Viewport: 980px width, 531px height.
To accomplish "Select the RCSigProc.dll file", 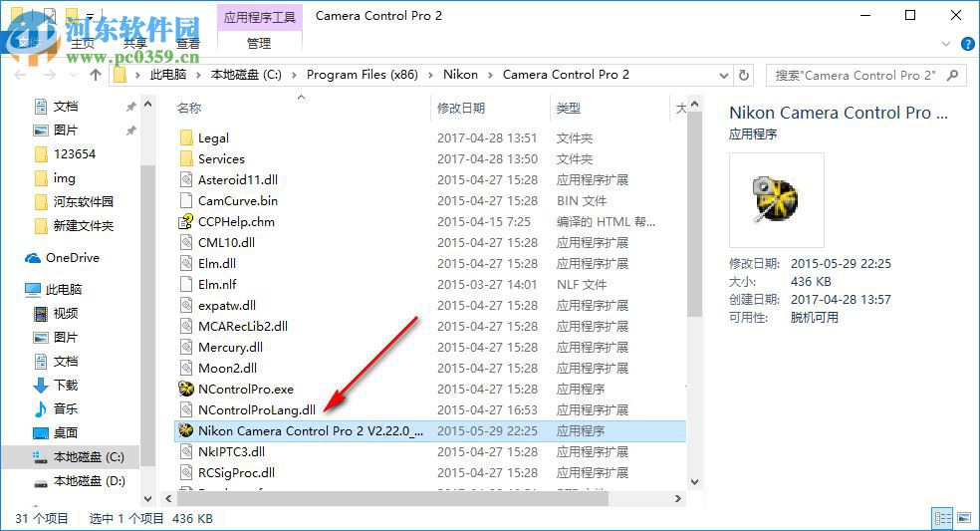I will point(236,472).
